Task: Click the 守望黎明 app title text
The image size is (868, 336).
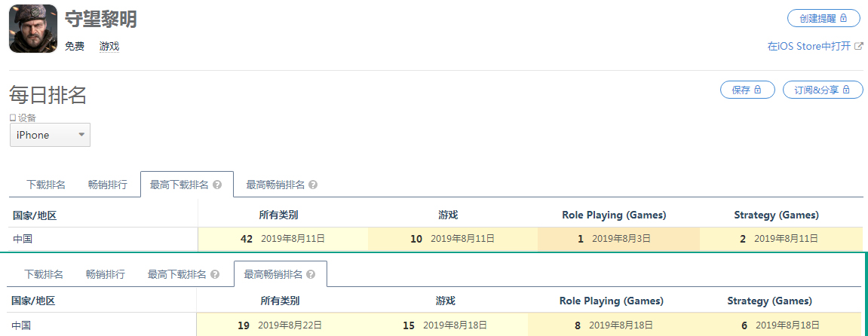Action: tap(101, 19)
